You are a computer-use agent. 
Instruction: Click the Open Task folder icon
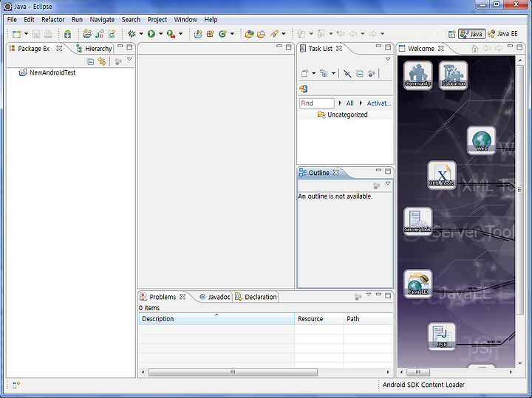pyautogui.click(x=262, y=33)
